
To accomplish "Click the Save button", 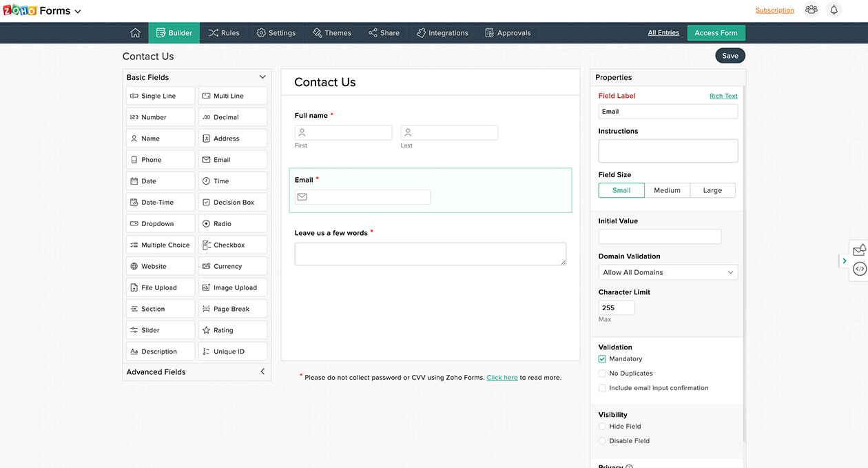I will click(x=730, y=56).
